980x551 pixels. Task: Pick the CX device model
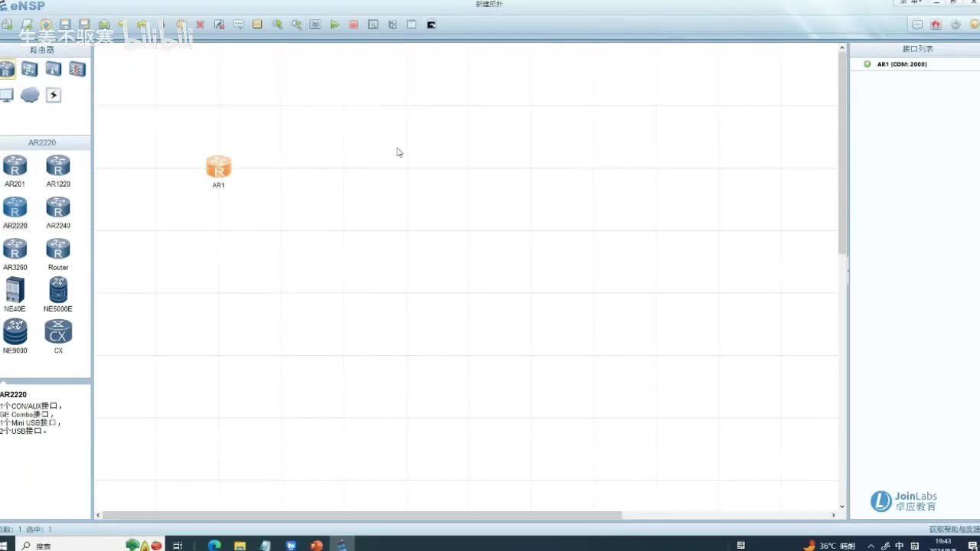tap(58, 337)
